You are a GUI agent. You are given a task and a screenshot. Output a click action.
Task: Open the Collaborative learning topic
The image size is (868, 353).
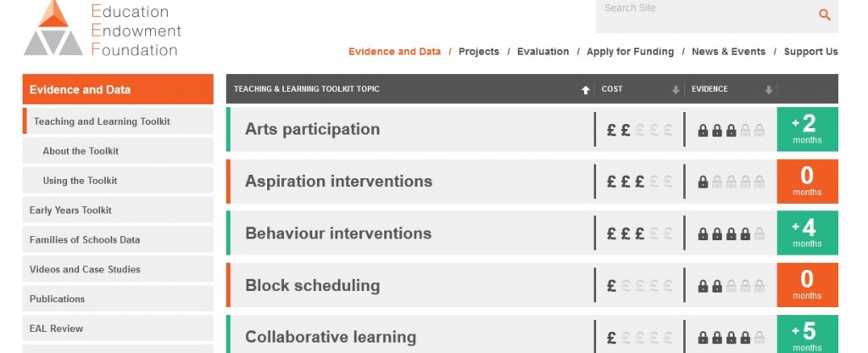pos(331,337)
